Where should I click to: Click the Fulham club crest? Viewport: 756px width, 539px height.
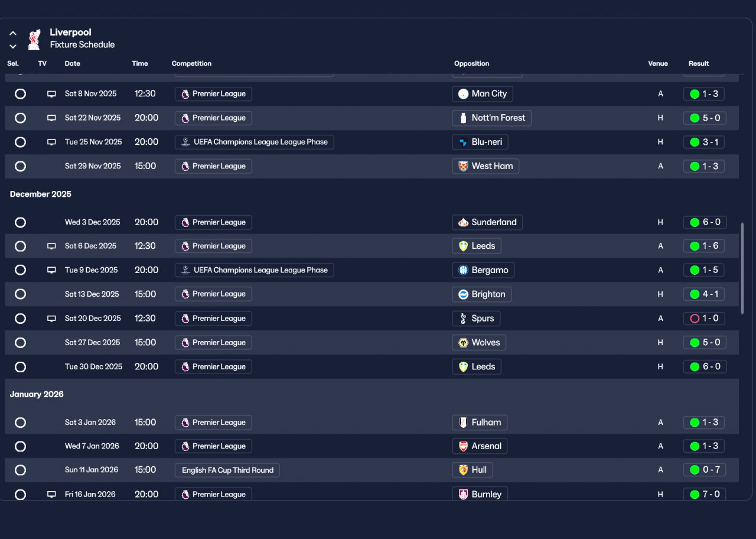[x=463, y=423]
